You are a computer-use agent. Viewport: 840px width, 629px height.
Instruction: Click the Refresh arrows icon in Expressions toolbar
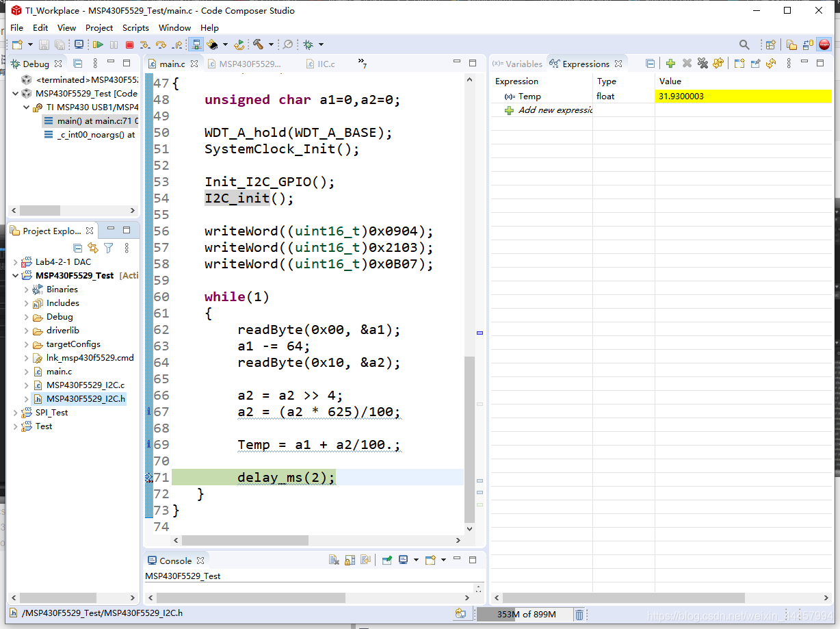(771, 63)
